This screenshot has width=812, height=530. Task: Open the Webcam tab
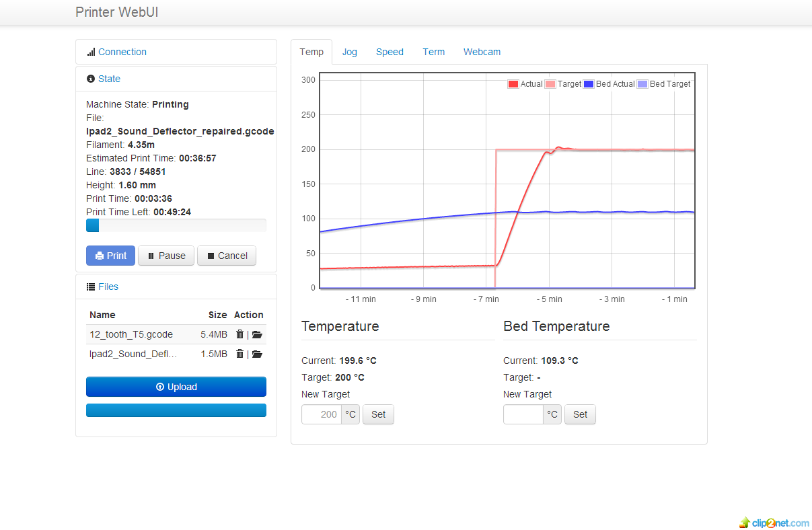(482, 52)
